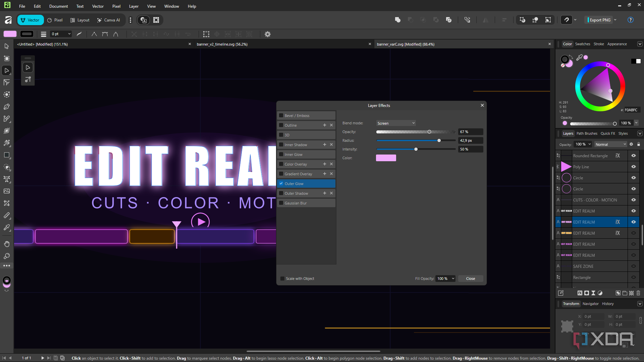Click the color picker eyedropper in Color panel
Image resolution: width=644 pixels, height=362 pixels.
point(579,58)
